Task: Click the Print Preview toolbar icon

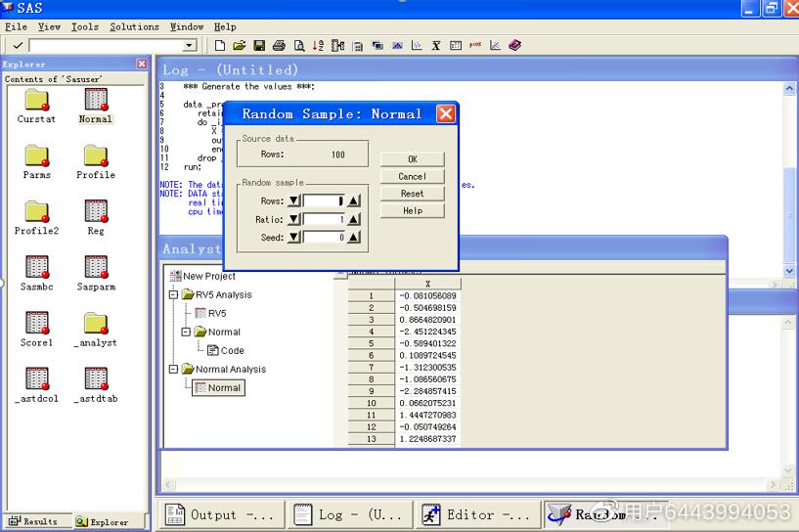Action: click(298, 45)
